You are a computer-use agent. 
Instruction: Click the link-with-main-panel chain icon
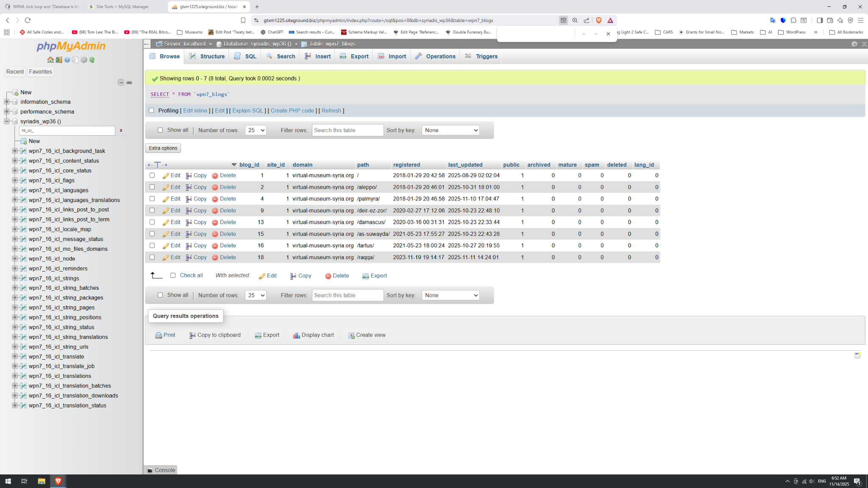click(x=129, y=83)
